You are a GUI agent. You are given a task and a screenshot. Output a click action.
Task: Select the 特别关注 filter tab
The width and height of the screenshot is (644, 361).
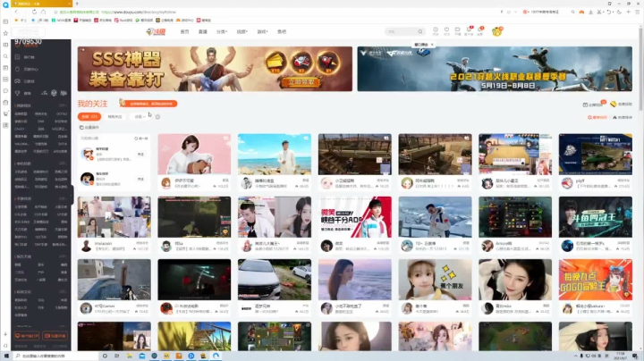pyautogui.click(x=115, y=116)
